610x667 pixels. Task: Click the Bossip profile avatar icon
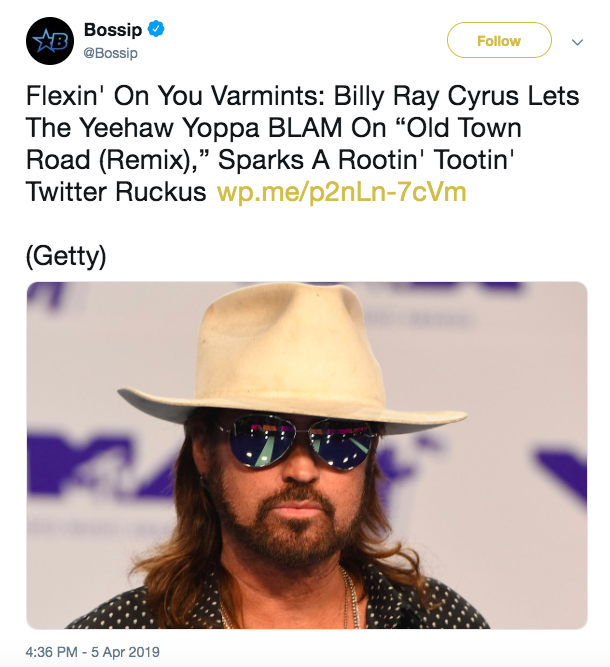(x=49, y=41)
